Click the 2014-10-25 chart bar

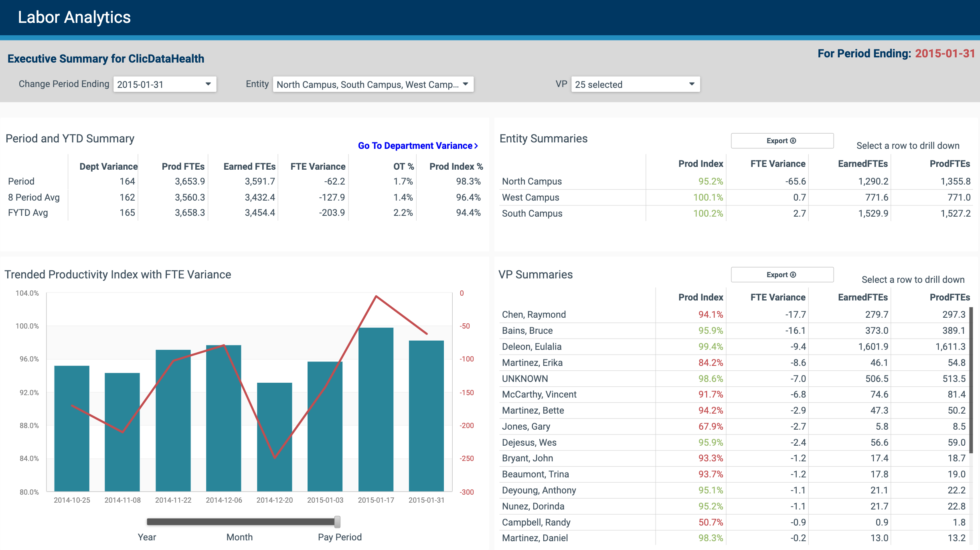point(72,428)
